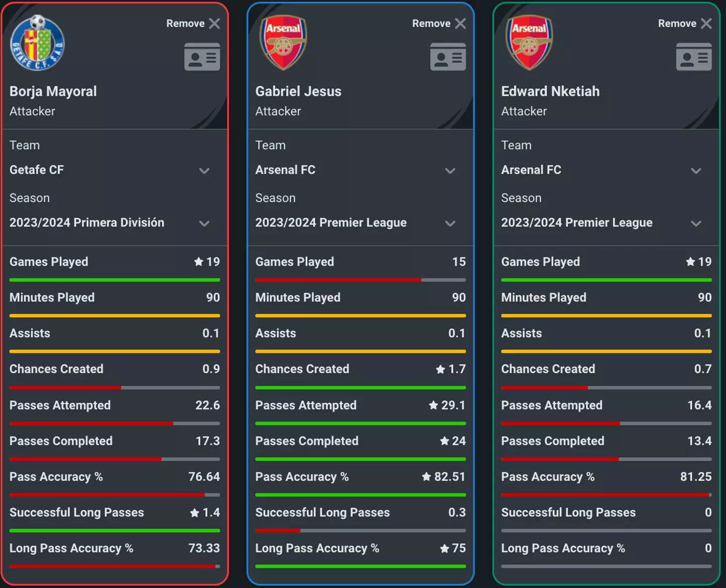Open Edward Nketiah's profile card icon
Screen dimensions: 726x588
coord(694,57)
